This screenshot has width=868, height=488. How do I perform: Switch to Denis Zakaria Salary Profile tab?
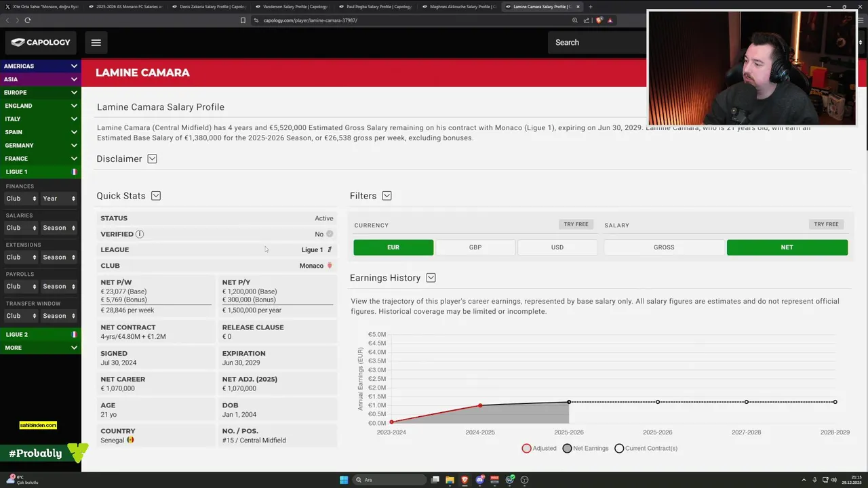tap(208, 7)
